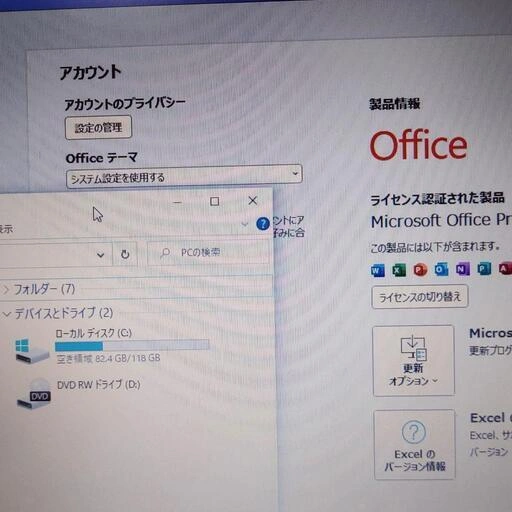
Task: Click the Excel app icon
Action: [399, 270]
